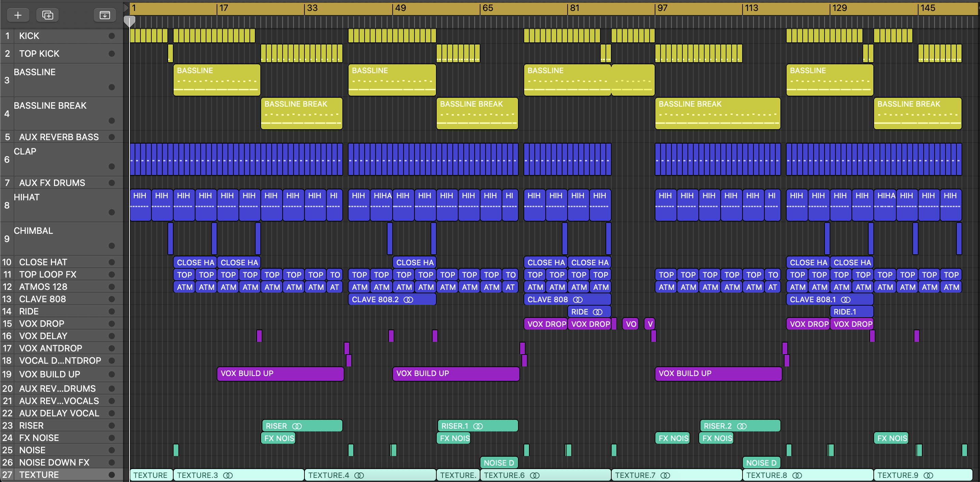Toggle the BASSLINE track dot indicator

point(111,87)
